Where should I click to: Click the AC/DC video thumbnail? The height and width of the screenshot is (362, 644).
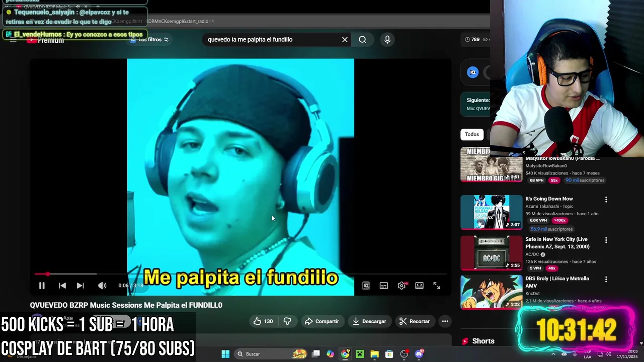click(x=491, y=253)
